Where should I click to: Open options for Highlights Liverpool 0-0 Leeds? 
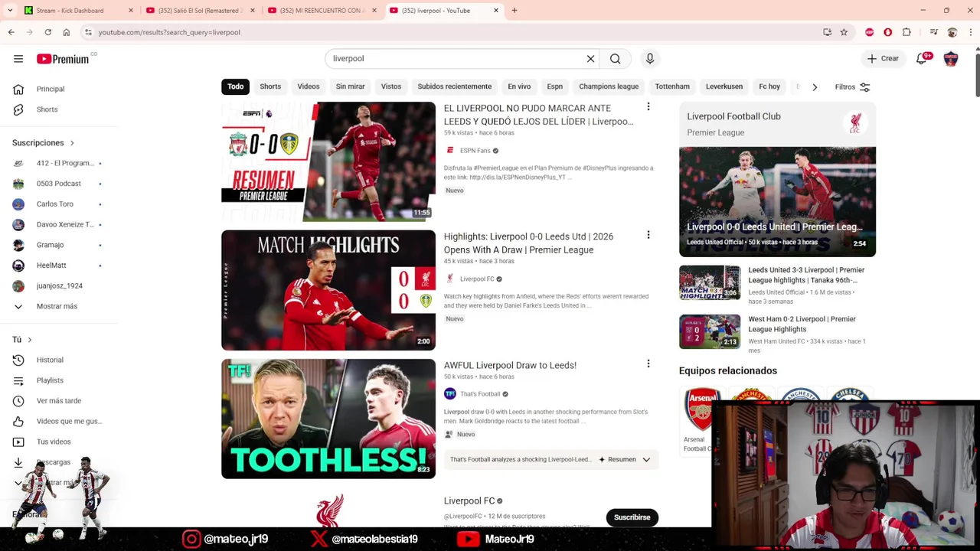[648, 236]
